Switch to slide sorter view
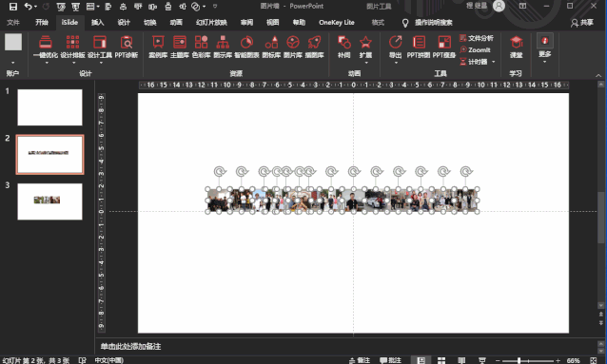 pyautogui.click(x=441, y=360)
